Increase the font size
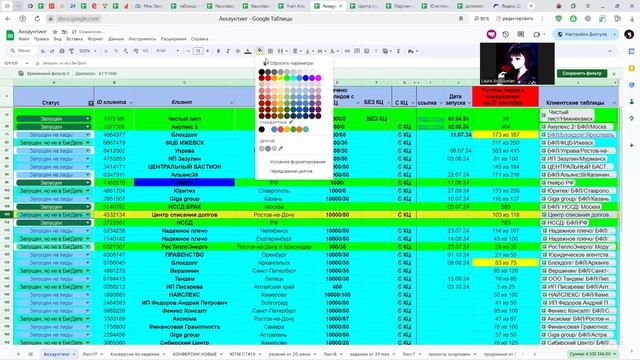Screen dimensions: 640x360 (207, 51)
